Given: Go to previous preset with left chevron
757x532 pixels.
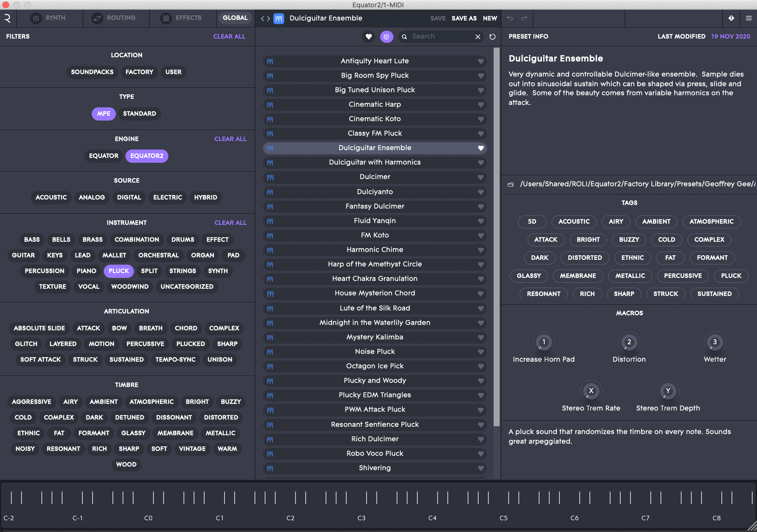Looking at the screenshot, I should [x=262, y=18].
